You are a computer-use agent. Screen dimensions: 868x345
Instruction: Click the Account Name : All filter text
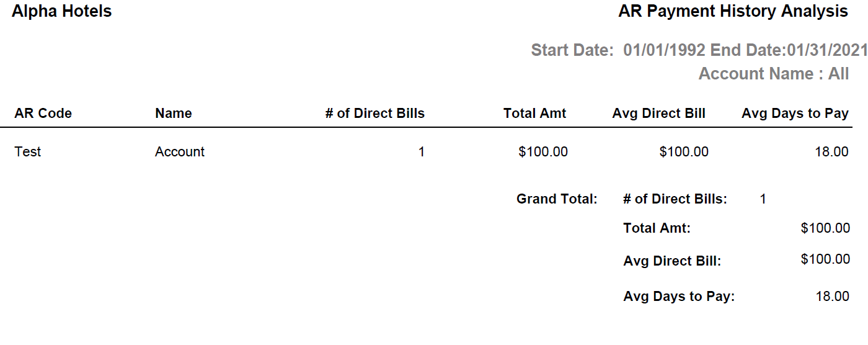point(773,74)
